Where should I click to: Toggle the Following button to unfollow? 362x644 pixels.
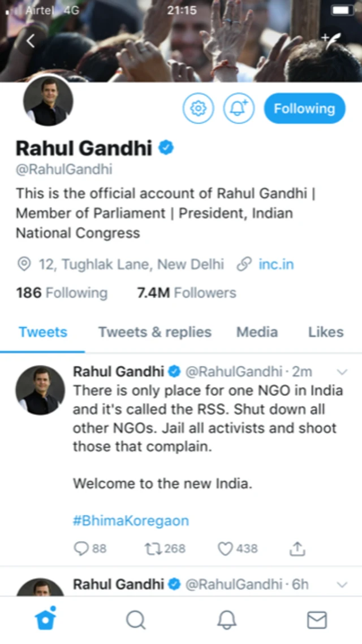[x=304, y=108]
